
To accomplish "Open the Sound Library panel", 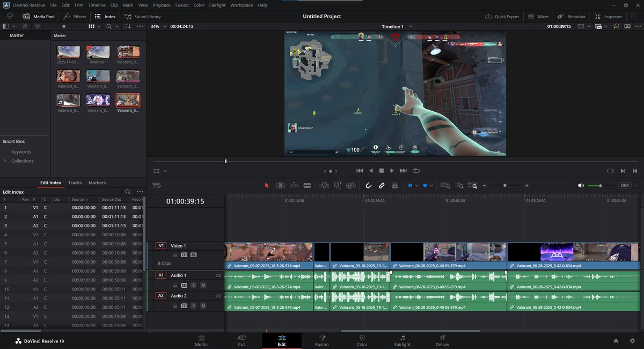I will coord(143,17).
